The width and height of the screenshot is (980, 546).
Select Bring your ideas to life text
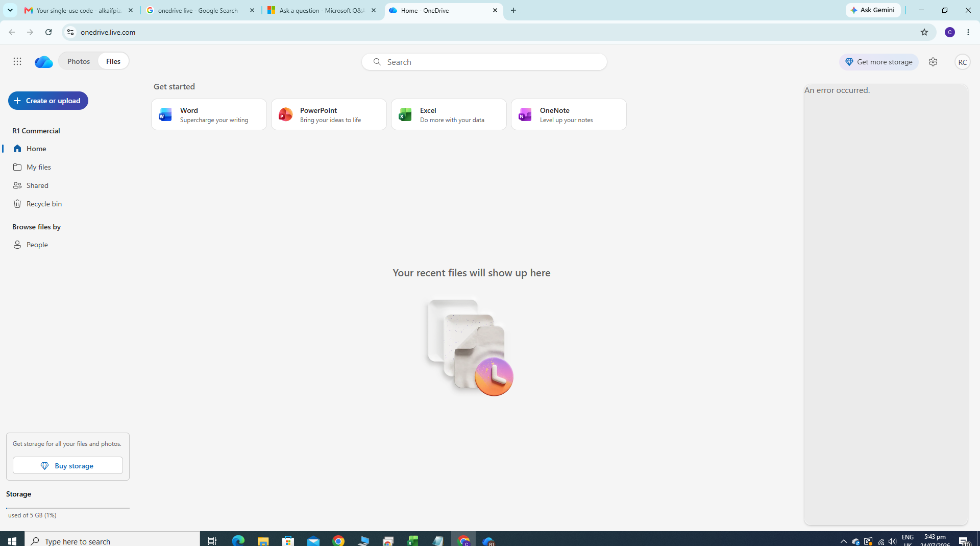click(x=331, y=120)
